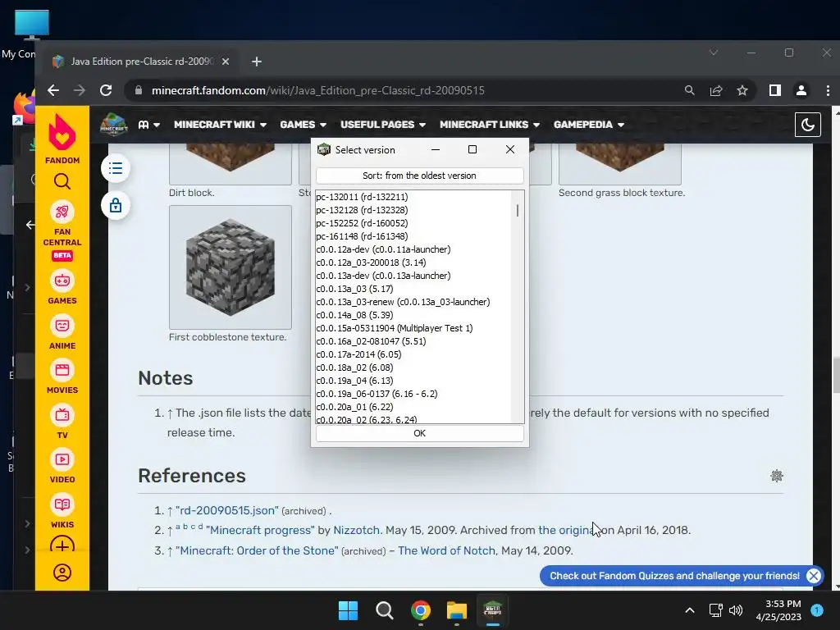This screenshot has height=630, width=840.
Task: Open Chrome profile avatar
Action: tap(801, 90)
